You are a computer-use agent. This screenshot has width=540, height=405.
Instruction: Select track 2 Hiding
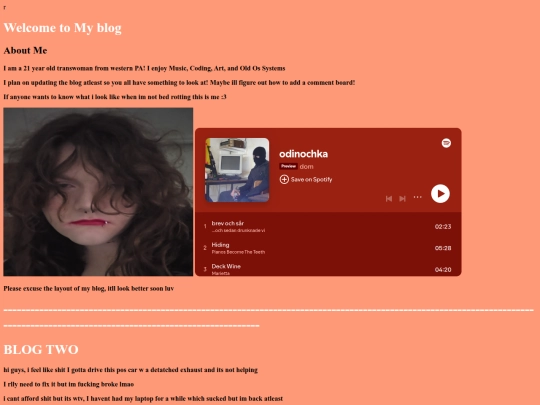pyautogui.click(x=328, y=248)
